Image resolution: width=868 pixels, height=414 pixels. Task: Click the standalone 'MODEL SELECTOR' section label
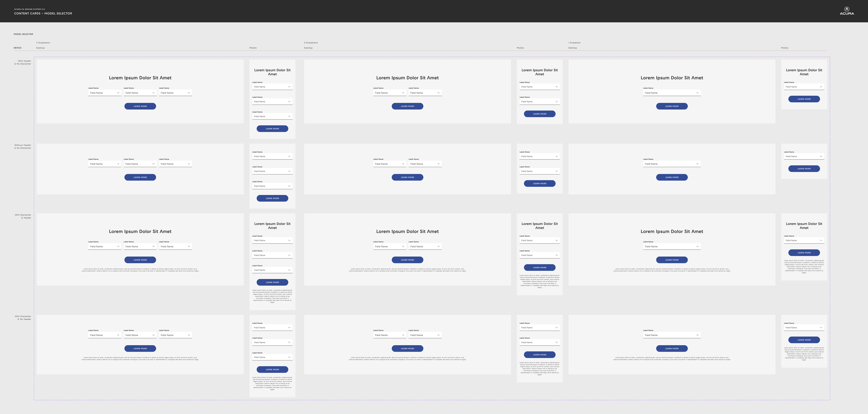click(23, 34)
